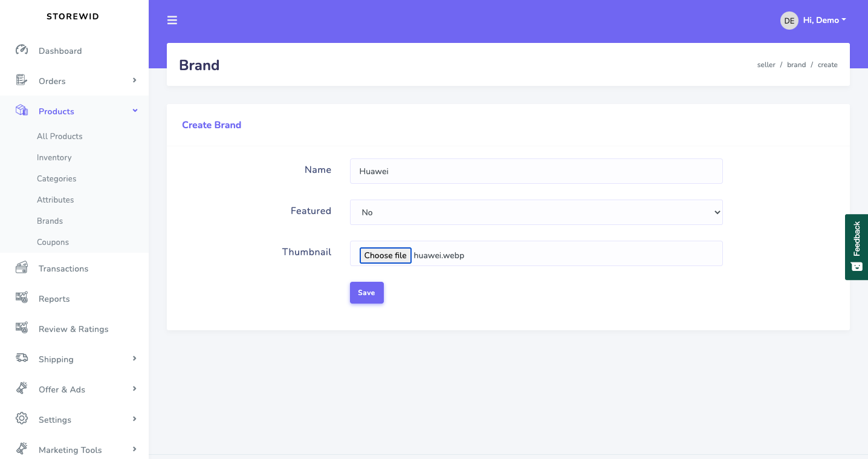The height and width of the screenshot is (459, 868).
Task: Click the Shipping truck icon
Action: pyautogui.click(x=22, y=358)
